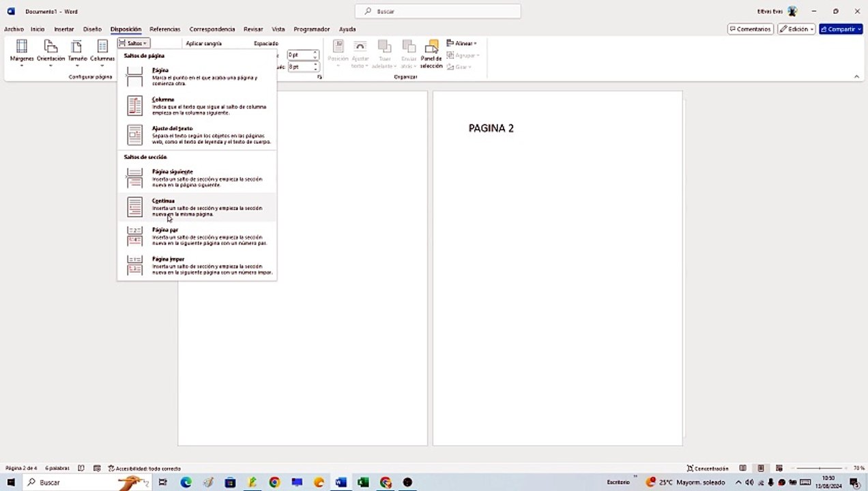The width and height of the screenshot is (868, 491).
Task: Insert a Continua section break
Action: click(198, 207)
